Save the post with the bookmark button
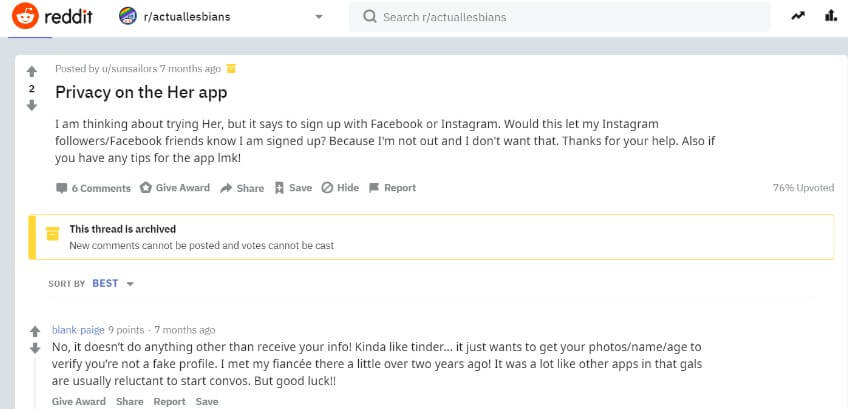Viewport: 848px width, 409px height. (x=293, y=188)
